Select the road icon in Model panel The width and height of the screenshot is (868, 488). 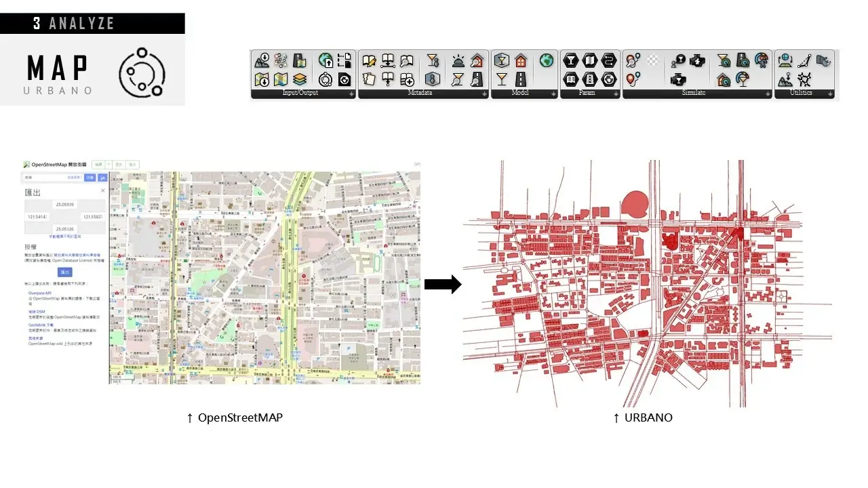(x=521, y=79)
